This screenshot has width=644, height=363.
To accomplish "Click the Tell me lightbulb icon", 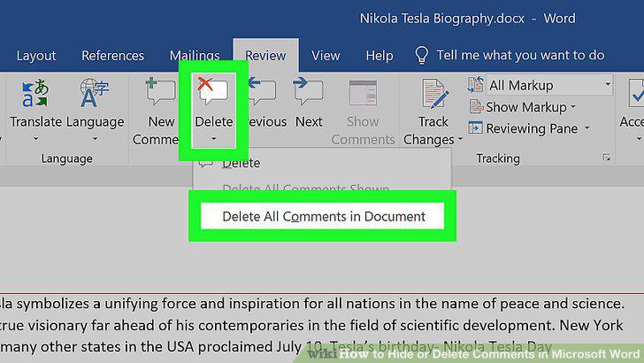I will coord(421,55).
